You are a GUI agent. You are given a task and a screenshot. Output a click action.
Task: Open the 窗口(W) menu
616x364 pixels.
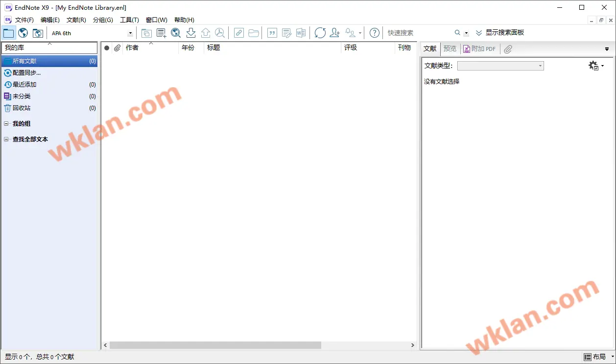(x=157, y=20)
